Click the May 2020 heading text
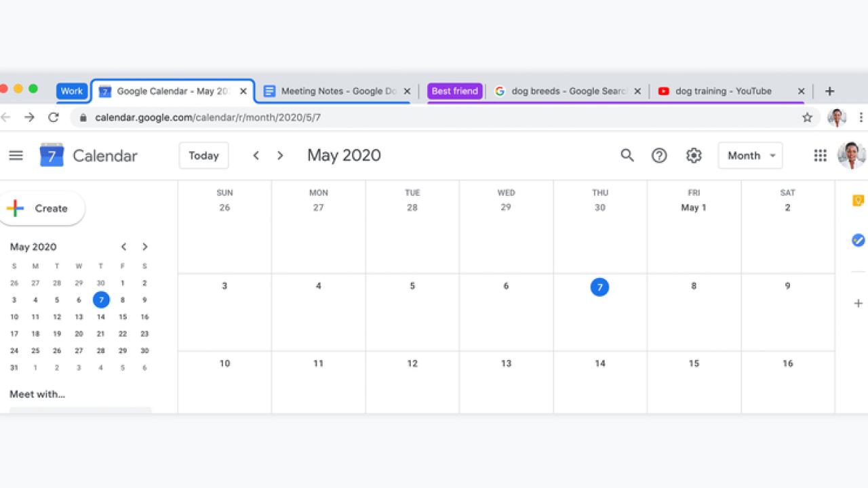The width and height of the screenshot is (868, 488). [x=344, y=155]
